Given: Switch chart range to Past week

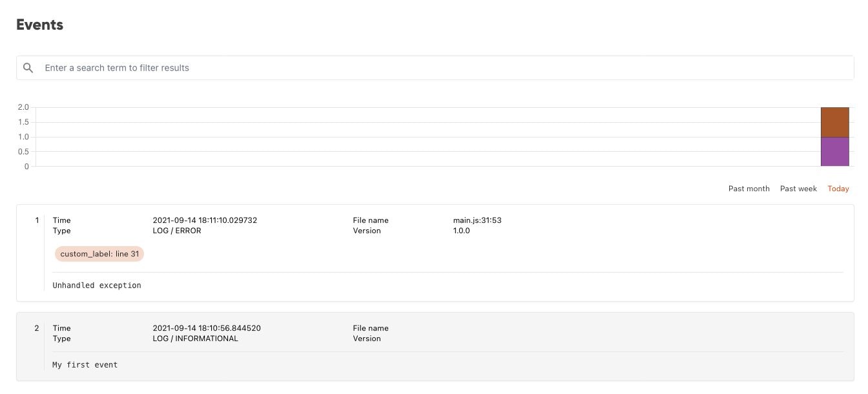Looking at the screenshot, I should [x=798, y=189].
